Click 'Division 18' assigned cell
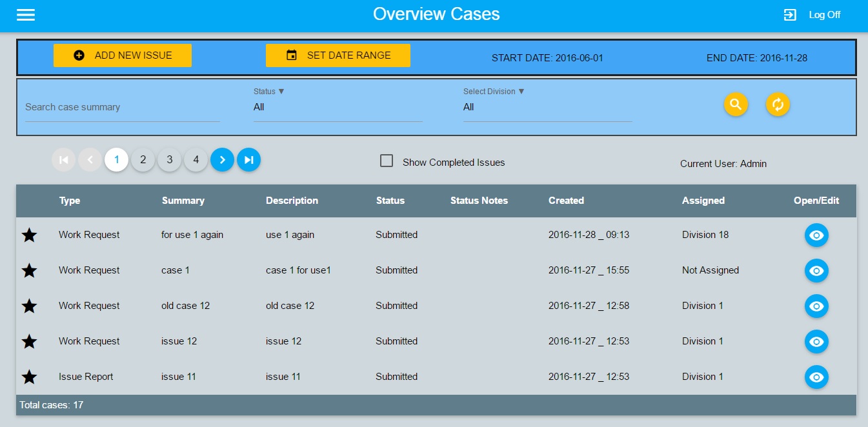 pos(705,235)
